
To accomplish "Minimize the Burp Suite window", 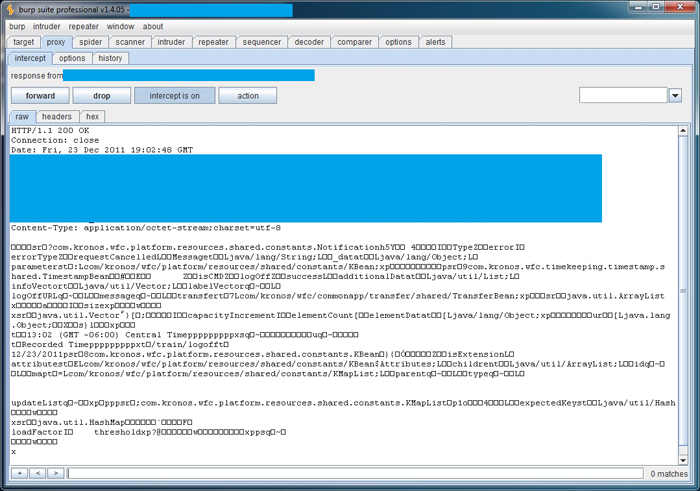I will coord(639,7).
